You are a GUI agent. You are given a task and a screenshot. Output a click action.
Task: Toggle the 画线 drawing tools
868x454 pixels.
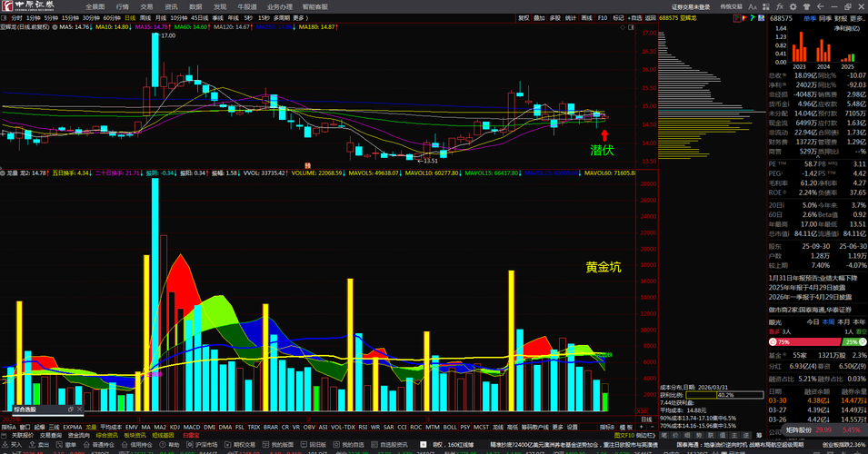pos(587,18)
